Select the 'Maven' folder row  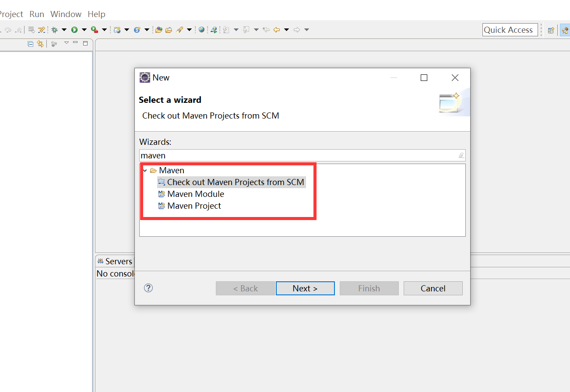[167, 170]
